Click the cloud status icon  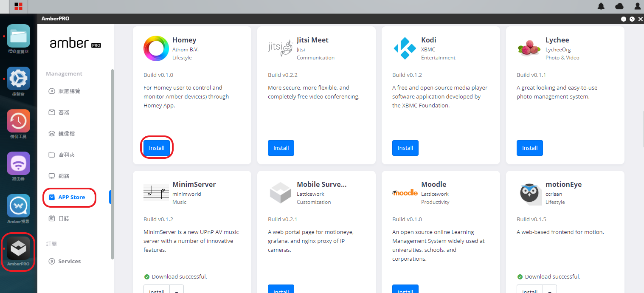pyautogui.click(x=619, y=6)
